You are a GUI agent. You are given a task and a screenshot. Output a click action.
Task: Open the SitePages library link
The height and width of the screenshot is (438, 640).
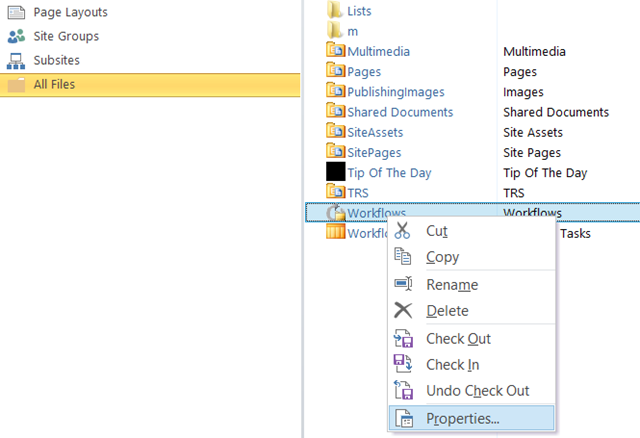(x=374, y=153)
